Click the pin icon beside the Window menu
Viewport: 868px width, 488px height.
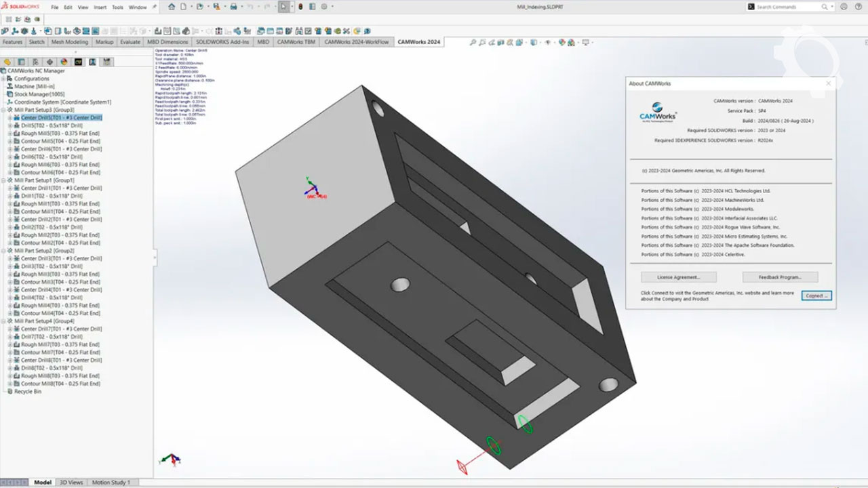coord(155,7)
